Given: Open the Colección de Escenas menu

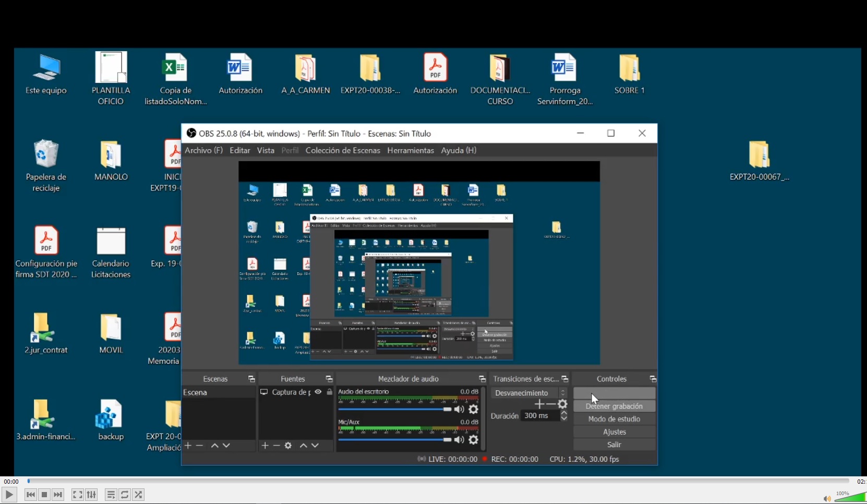Looking at the screenshot, I should 343,150.
